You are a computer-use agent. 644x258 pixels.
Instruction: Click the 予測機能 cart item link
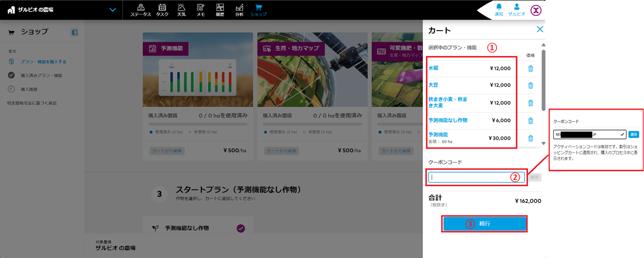tap(438, 135)
